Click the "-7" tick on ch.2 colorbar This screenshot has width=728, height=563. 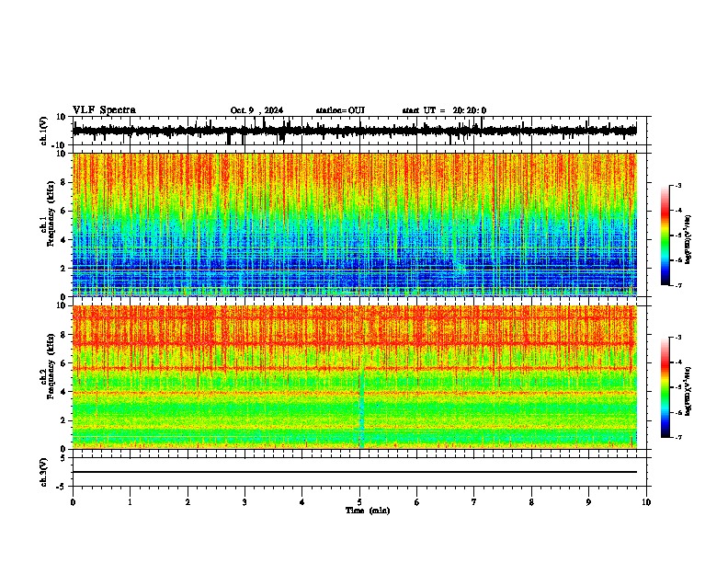(677, 437)
